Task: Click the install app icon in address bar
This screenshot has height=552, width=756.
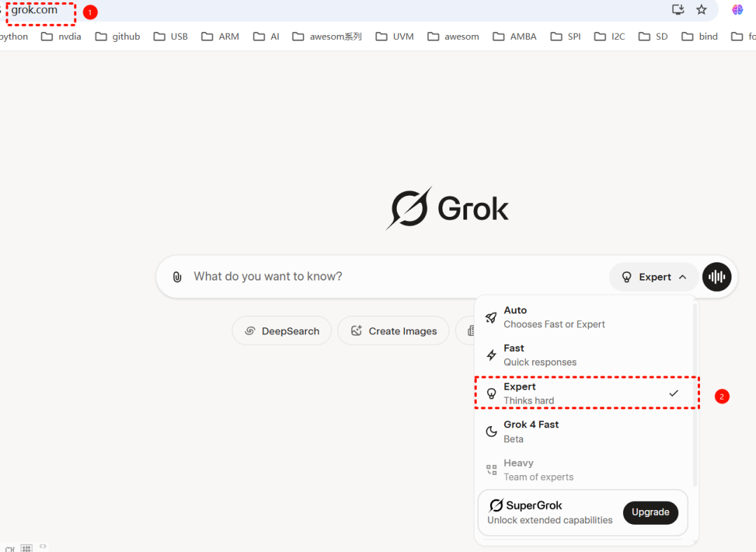Action: pos(678,10)
